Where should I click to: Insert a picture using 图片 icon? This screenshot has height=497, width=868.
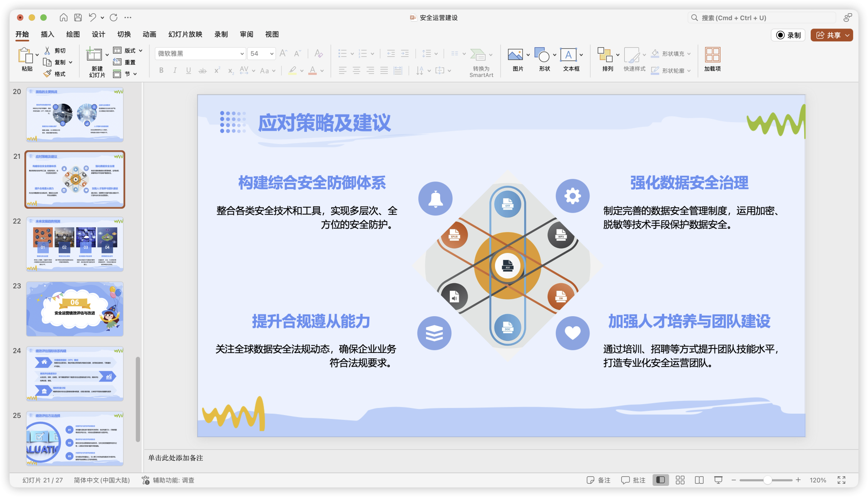click(x=515, y=55)
